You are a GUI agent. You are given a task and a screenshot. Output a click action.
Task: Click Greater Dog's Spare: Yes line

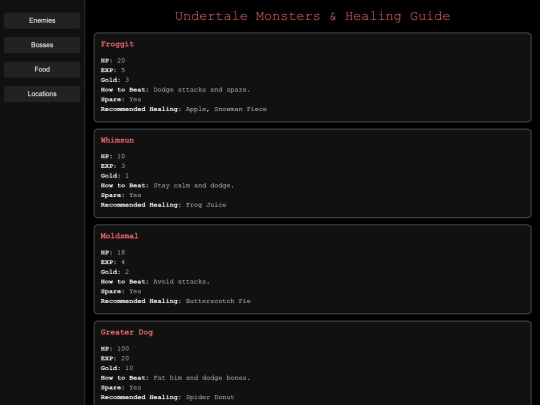tap(121, 387)
